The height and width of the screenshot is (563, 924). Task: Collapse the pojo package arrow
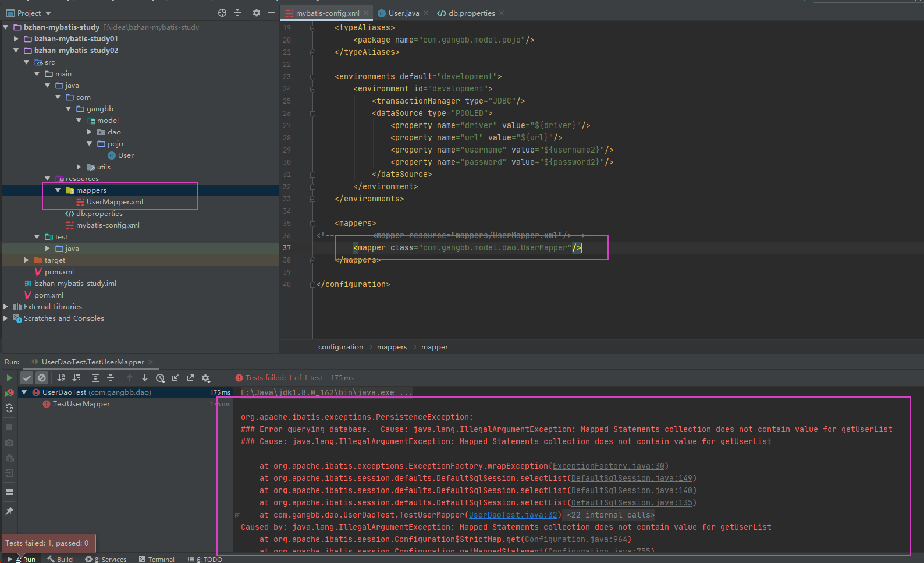coord(90,143)
